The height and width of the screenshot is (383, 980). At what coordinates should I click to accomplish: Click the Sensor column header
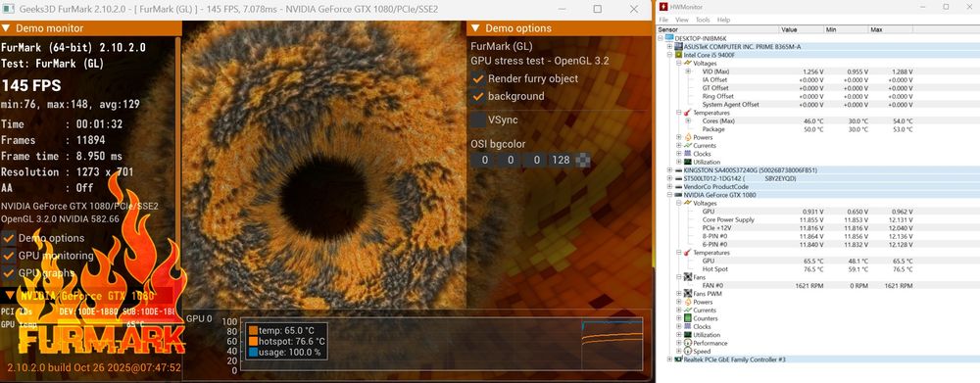pyautogui.click(x=718, y=29)
